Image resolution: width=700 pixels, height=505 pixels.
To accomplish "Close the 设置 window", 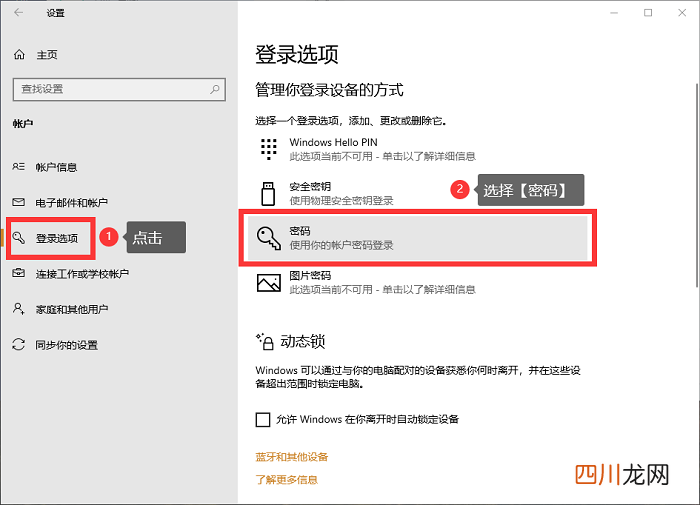I will 682,13.
